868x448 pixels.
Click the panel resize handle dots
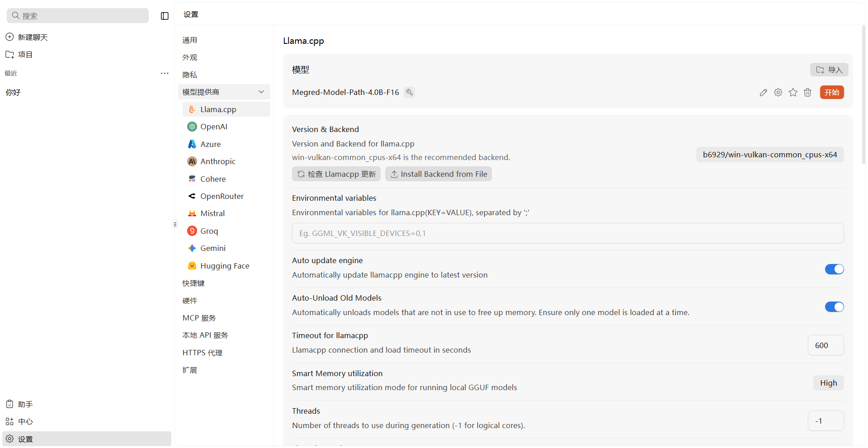[x=175, y=224]
